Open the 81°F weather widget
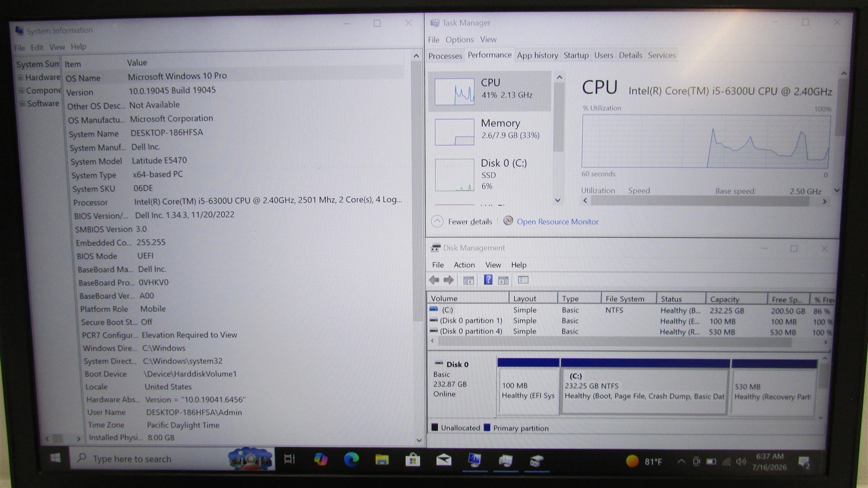 644,461
